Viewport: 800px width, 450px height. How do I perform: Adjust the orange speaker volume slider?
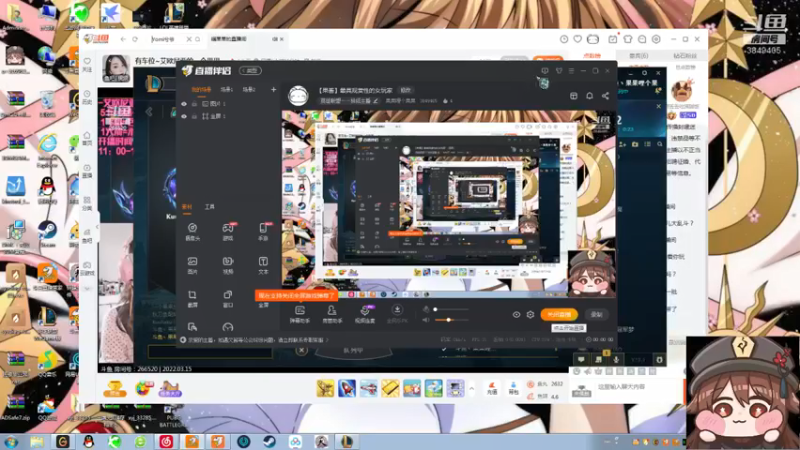pyautogui.click(x=451, y=320)
